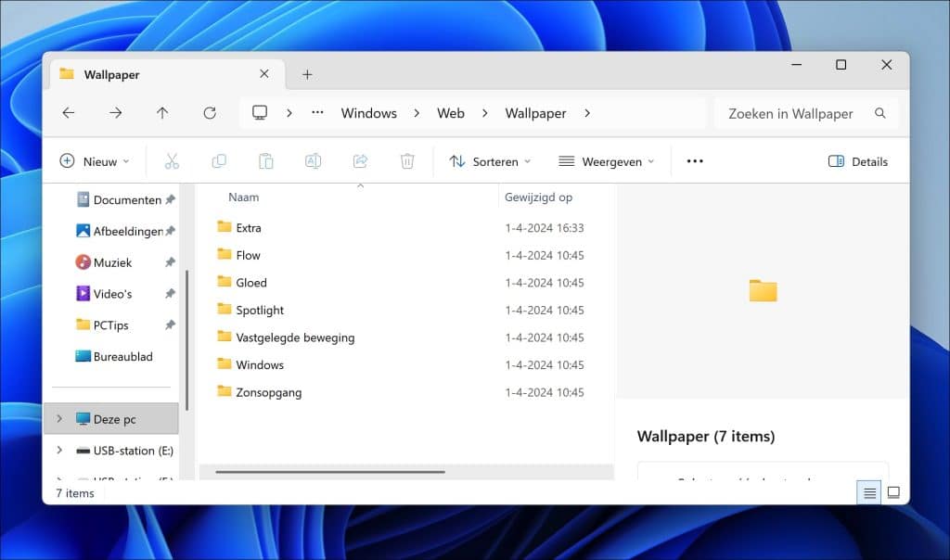Click the search icon in the search box
950x560 pixels.
pos(879,113)
